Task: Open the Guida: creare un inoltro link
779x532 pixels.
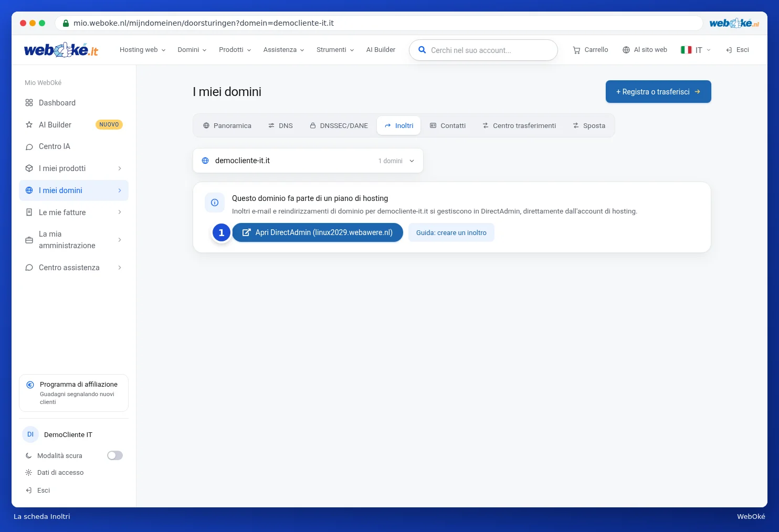Action: 451,232
